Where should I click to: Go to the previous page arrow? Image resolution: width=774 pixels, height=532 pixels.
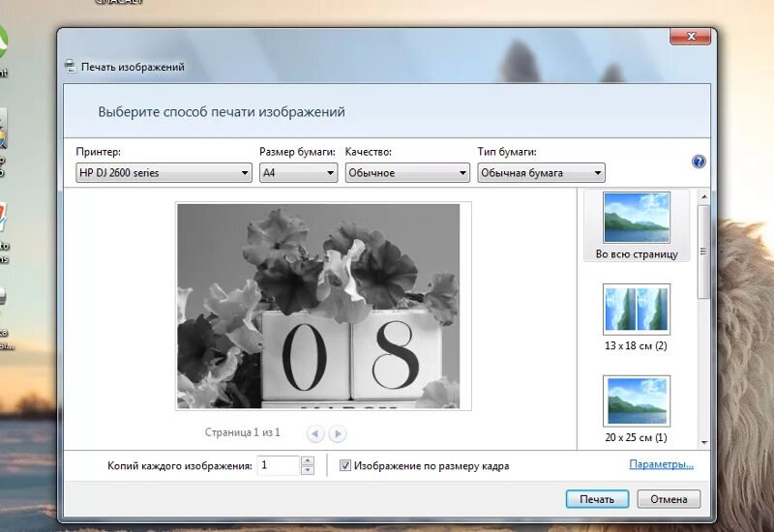(x=315, y=433)
